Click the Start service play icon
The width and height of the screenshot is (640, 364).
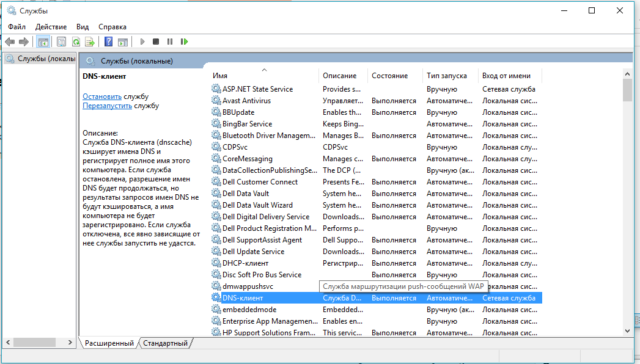point(142,42)
